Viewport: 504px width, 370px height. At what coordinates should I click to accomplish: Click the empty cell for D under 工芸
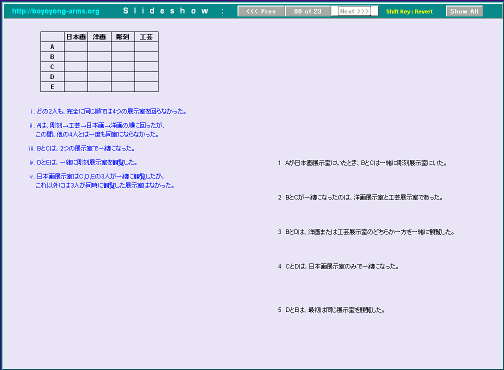coord(146,77)
